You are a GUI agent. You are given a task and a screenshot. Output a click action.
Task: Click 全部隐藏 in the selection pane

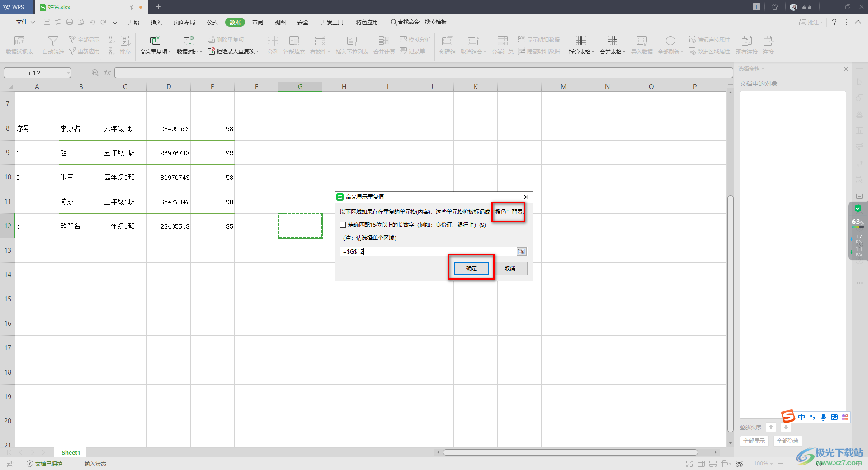click(x=788, y=441)
